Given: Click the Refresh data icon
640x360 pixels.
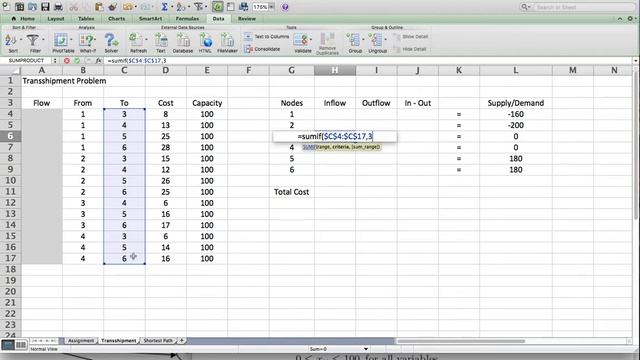Looking at the screenshot, I should pos(136,40).
